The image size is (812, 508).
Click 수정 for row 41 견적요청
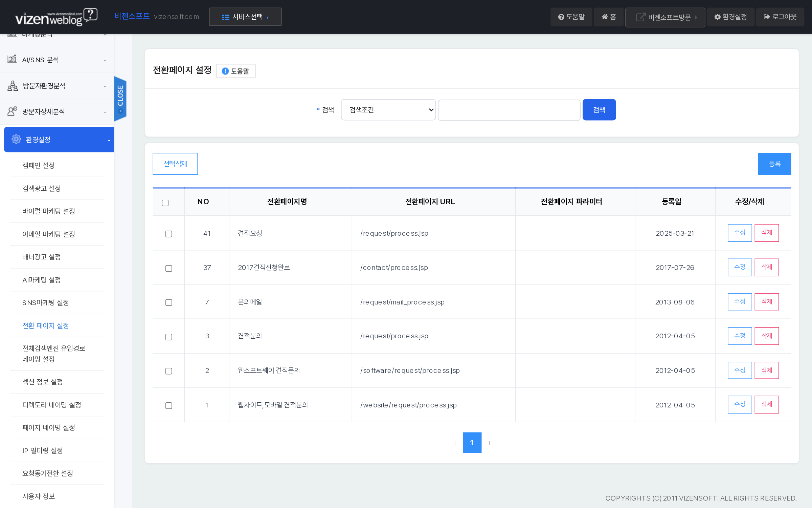tap(740, 233)
